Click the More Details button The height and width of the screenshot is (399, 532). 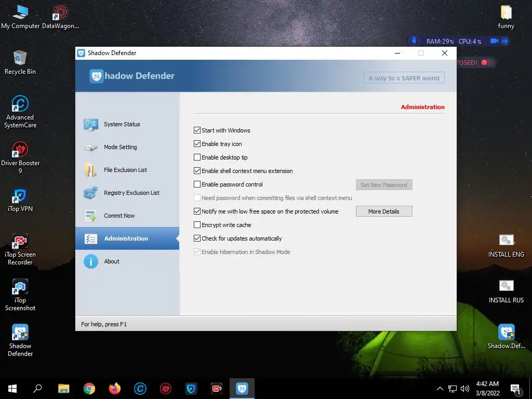[384, 211]
